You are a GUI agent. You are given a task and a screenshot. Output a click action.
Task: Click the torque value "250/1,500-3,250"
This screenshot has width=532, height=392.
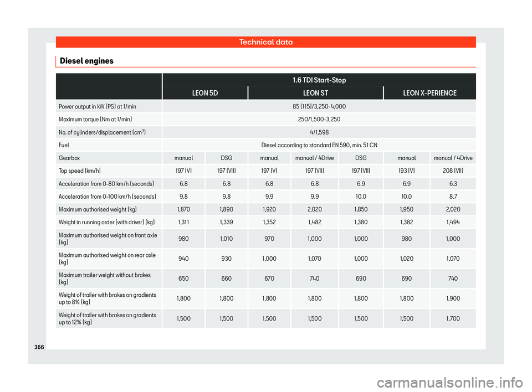pos(319,120)
